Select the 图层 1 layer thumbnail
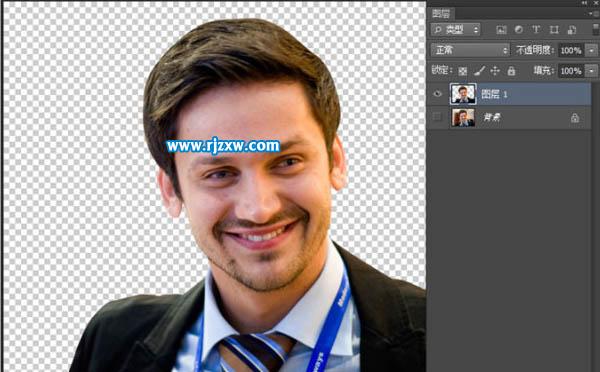This screenshot has width=600, height=372. coord(463,94)
